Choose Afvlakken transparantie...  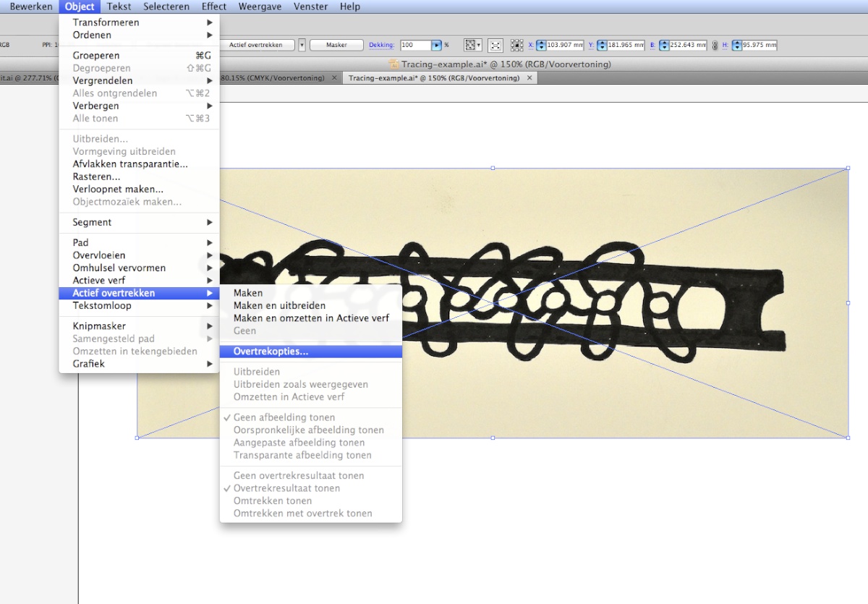pyautogui.click(x=139, y=164)
